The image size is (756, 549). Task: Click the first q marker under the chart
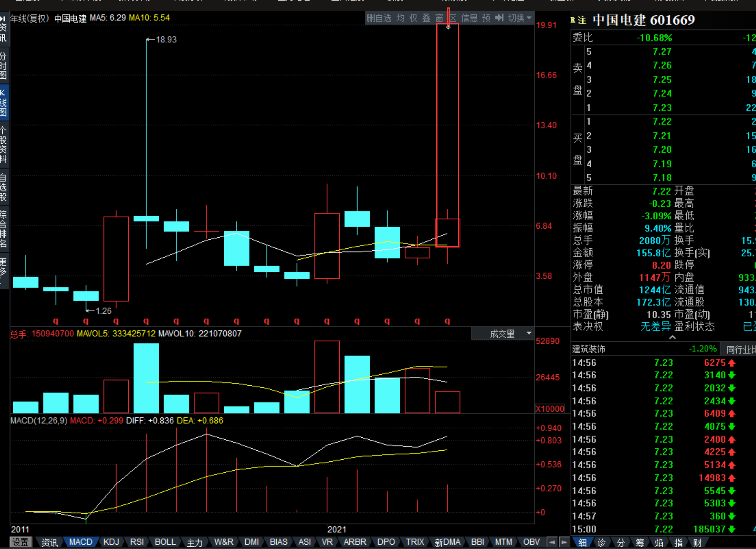click(56, 321)
